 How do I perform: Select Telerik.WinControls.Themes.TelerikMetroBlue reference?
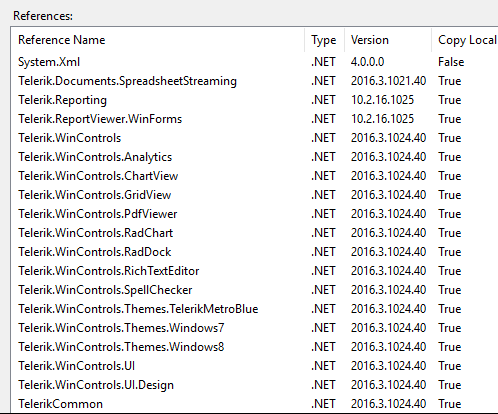(138, 309)
